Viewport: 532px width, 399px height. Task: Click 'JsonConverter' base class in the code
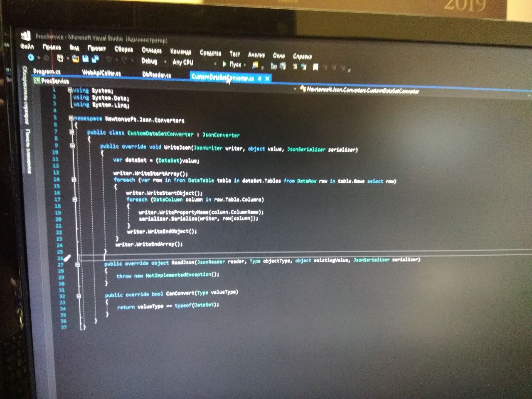pyautogui.click(x=221, y=135)
